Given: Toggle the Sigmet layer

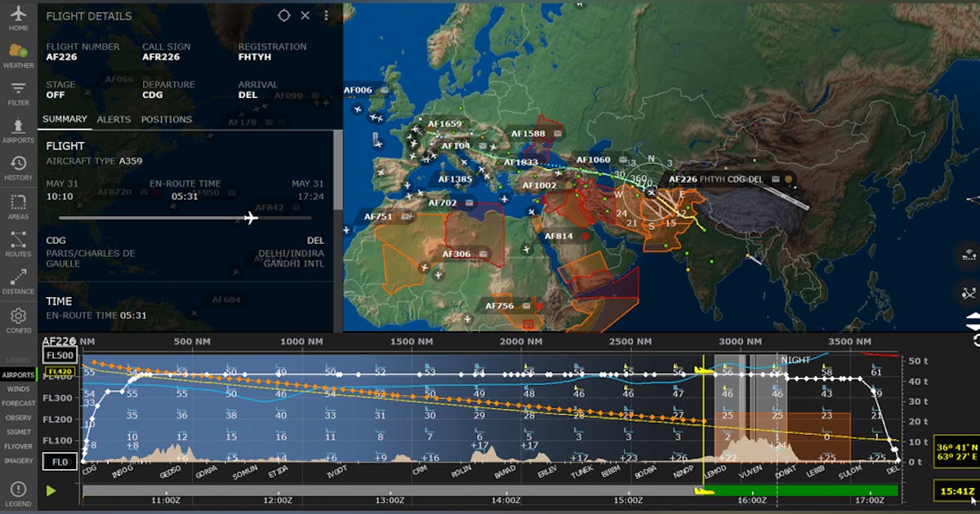Looking at the screenshot, I should [x=18, y=432].
